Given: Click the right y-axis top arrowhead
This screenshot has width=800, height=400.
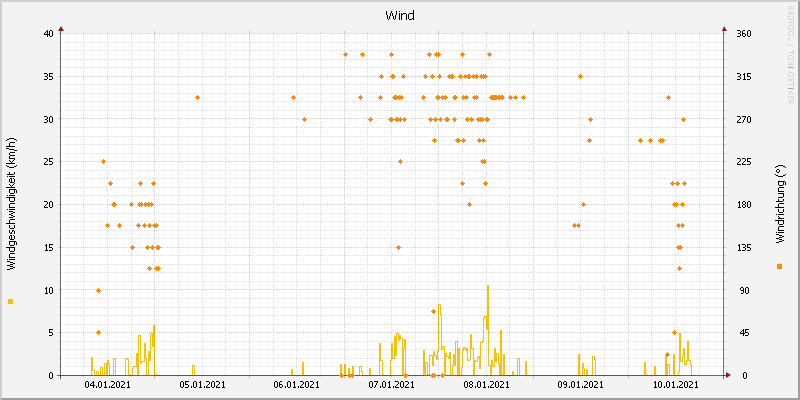Looking at the screenshot, I should click(x=724, y=29).
